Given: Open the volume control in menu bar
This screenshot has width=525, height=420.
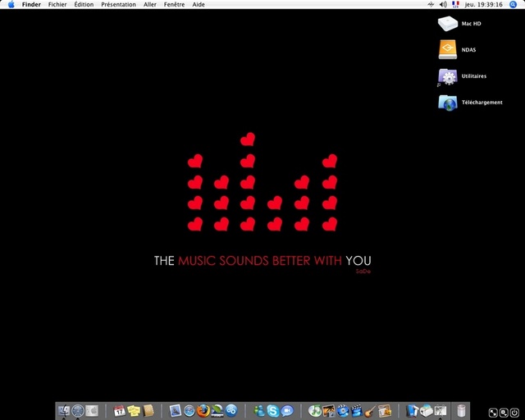Looking at the screenshot, I should pyautogui.click(x=443, y=4).
